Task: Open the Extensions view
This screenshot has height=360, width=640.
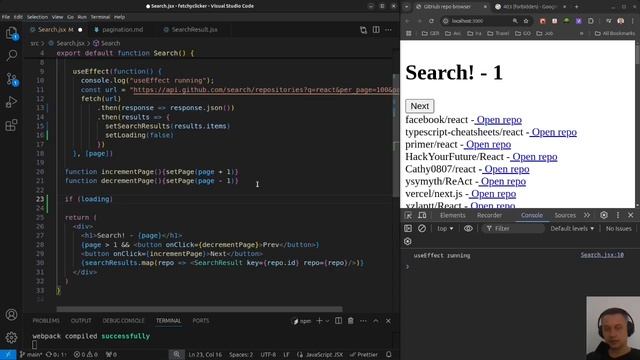Action: [x=11, y=125]
